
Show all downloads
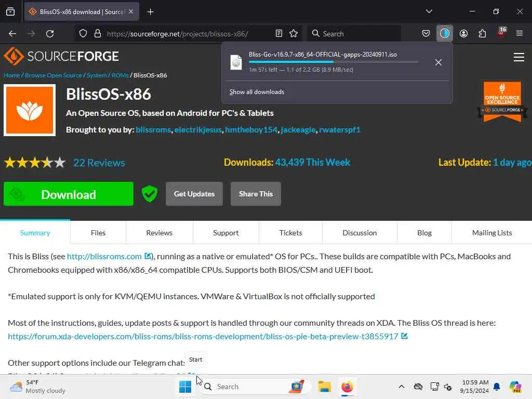click(257, 92)
